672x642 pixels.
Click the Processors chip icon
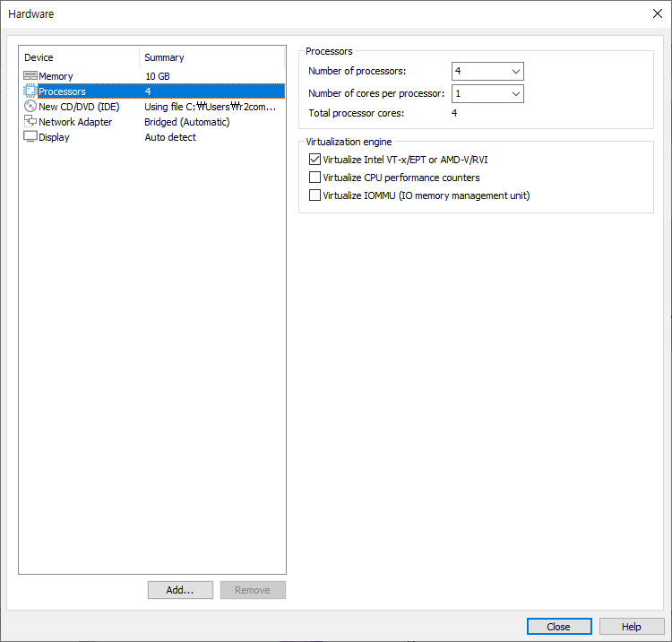[30, 91]
